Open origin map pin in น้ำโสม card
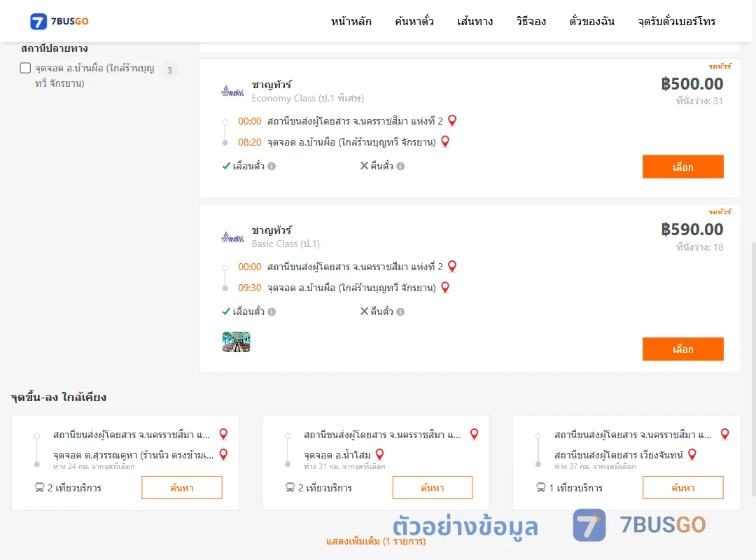 point(475,434)
